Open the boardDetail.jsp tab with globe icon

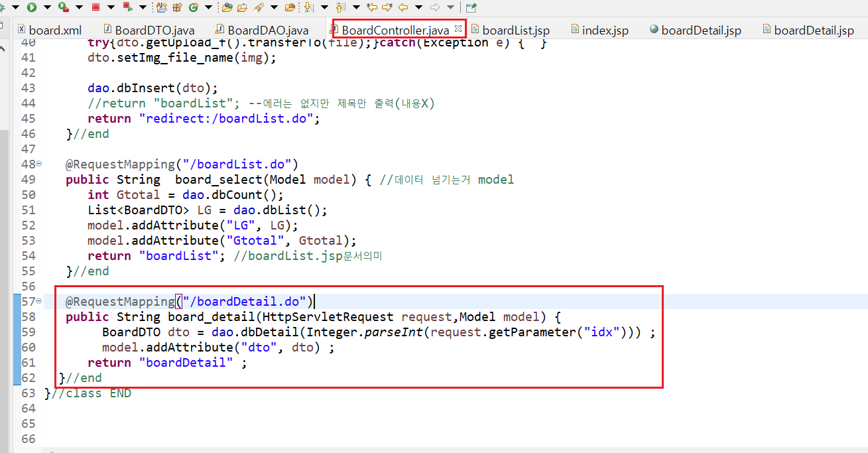click(x=696, y=30)
